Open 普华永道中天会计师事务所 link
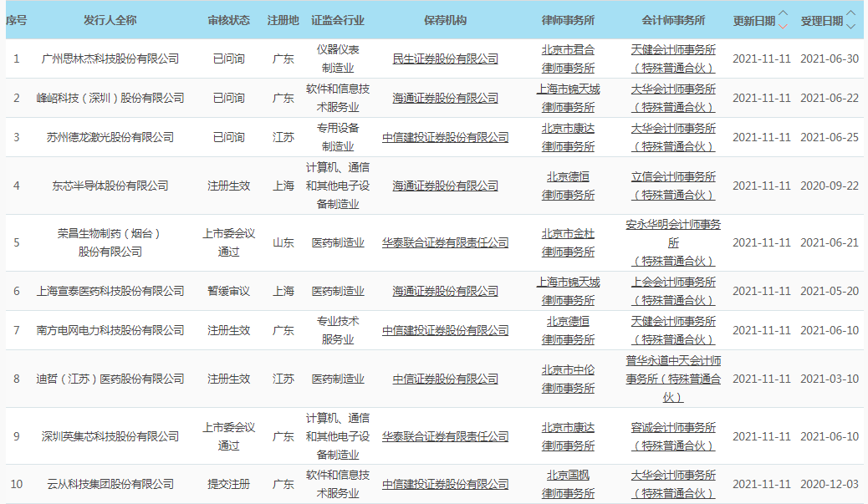 tap(673, 379)
